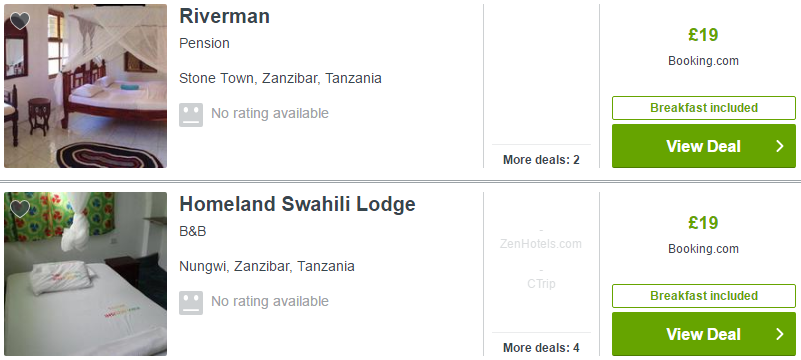Viewport: 801px width, 360px height.
Task: Select the CTrip deal
Action: click(x=541, y=283)
